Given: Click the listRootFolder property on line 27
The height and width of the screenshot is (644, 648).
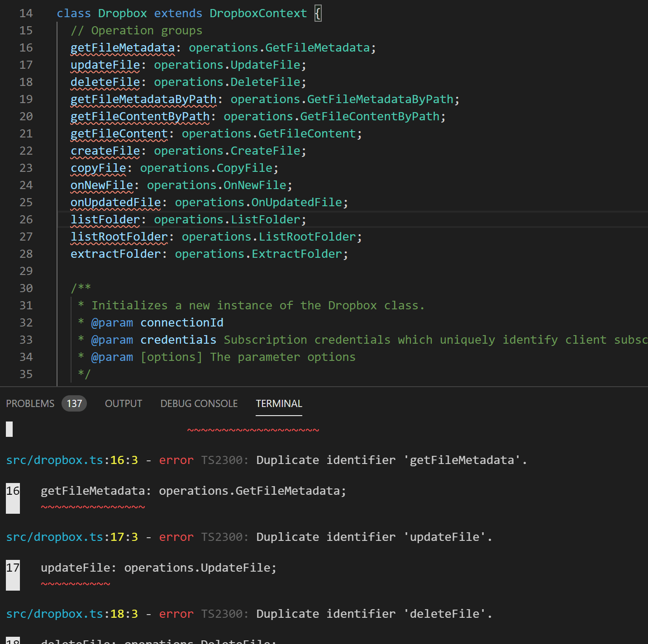Looking at the screenshot, I should point(119,237).
